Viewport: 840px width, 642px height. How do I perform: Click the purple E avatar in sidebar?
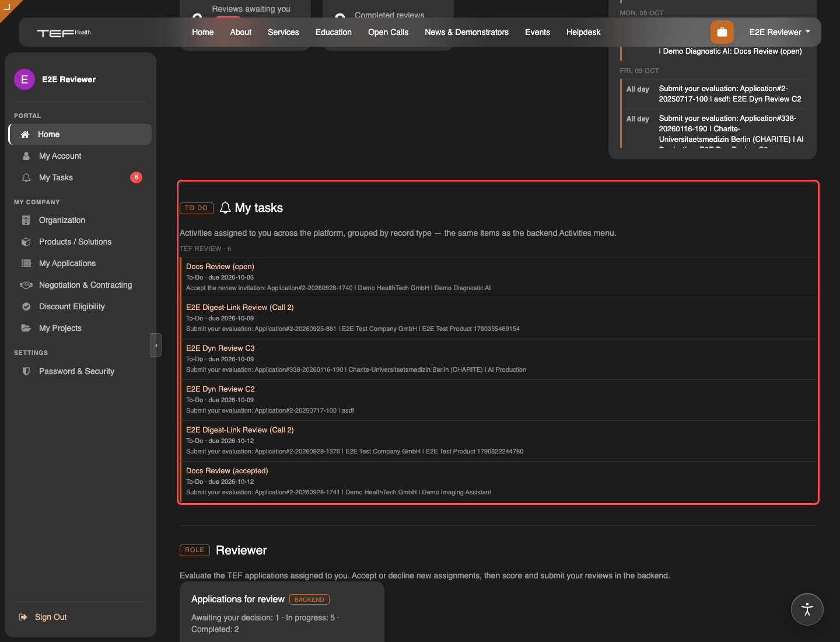click(x=24, y=79)
